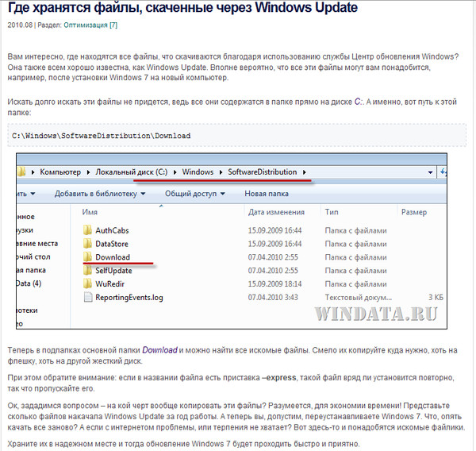
Task: Sort by Дата изменения column header
Action: [x=276, y=212]
